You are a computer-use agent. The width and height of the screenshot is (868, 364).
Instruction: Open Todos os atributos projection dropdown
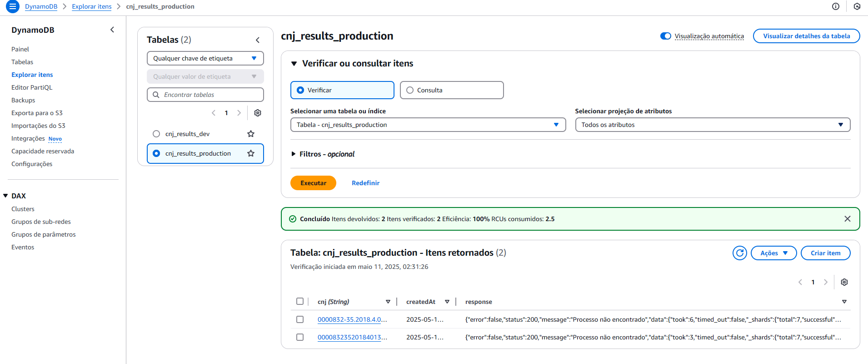pos(713,125)
